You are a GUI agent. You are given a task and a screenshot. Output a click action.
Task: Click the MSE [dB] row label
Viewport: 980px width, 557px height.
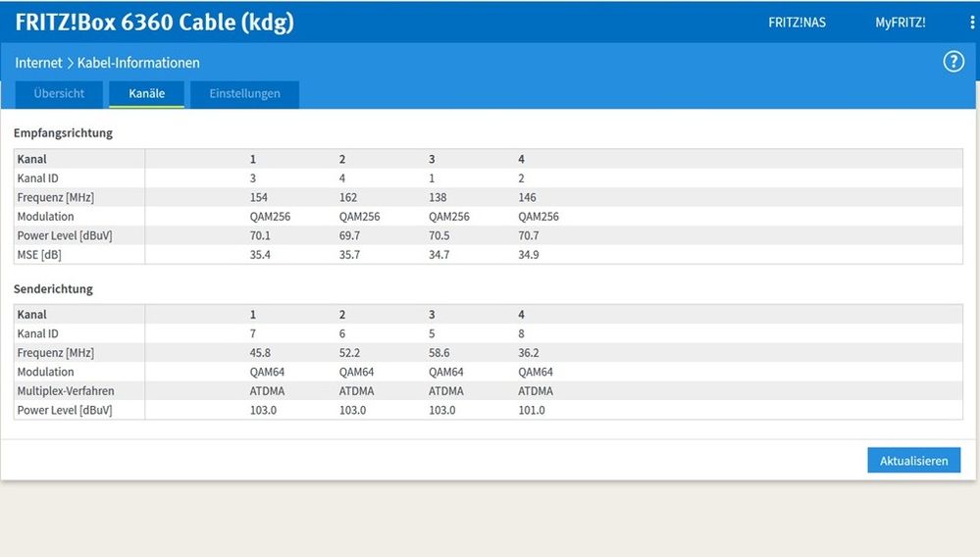(39, 255)
